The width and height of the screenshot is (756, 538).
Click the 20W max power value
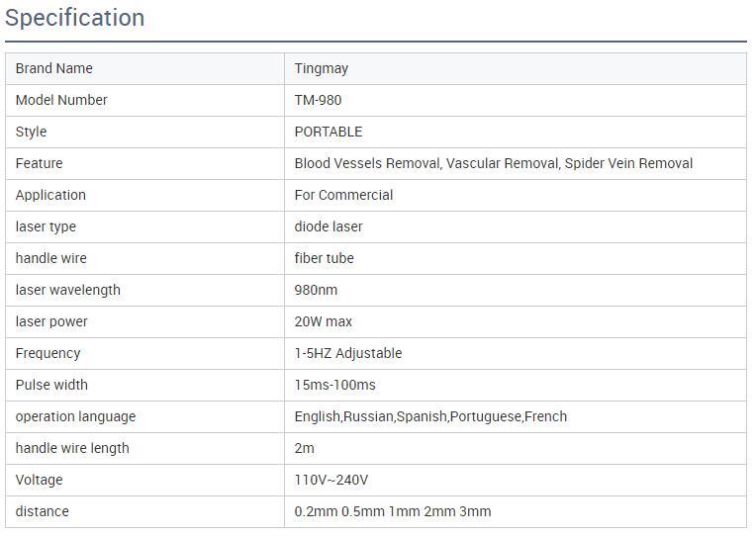[x=324, y=321]
